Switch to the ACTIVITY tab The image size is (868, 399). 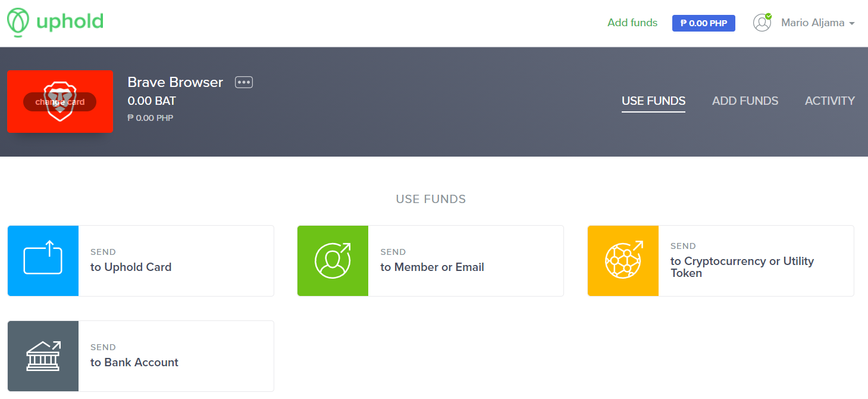[830, 101]
